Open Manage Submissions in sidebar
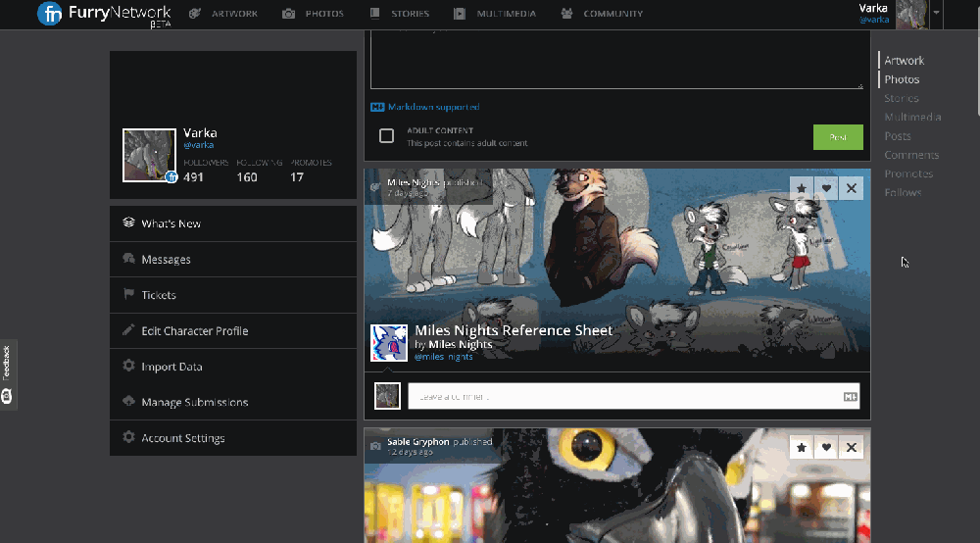Viewport: 980px width, 543px height. (x=194, y=403)
